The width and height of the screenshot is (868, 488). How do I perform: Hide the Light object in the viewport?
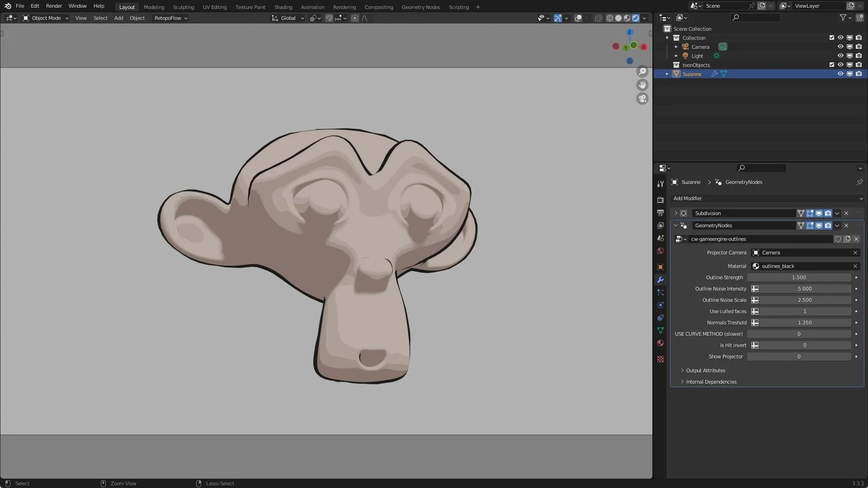[x=840, y=55]
